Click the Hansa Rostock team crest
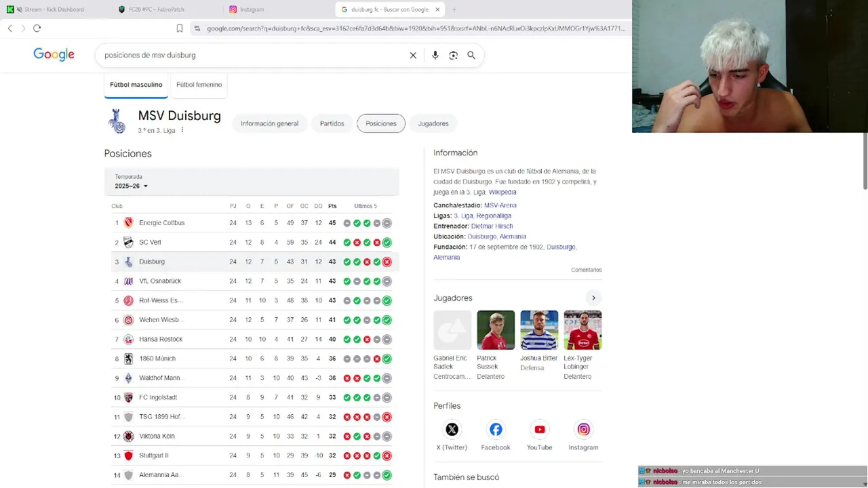Image resolution: width=868 pixels, height=488 pixels. tap(128, 340)
